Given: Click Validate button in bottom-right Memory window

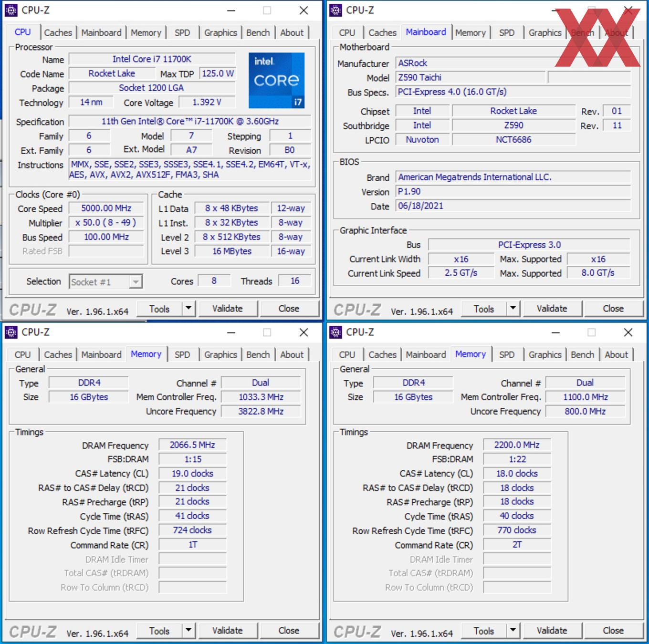Looking at the screenshot, I should point(552,631).
